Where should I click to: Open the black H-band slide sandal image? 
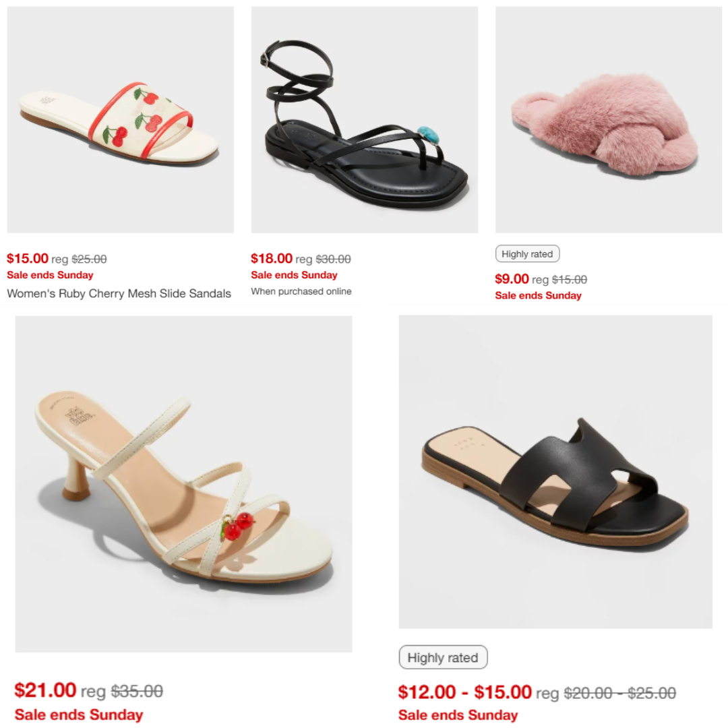coord(555,472)
